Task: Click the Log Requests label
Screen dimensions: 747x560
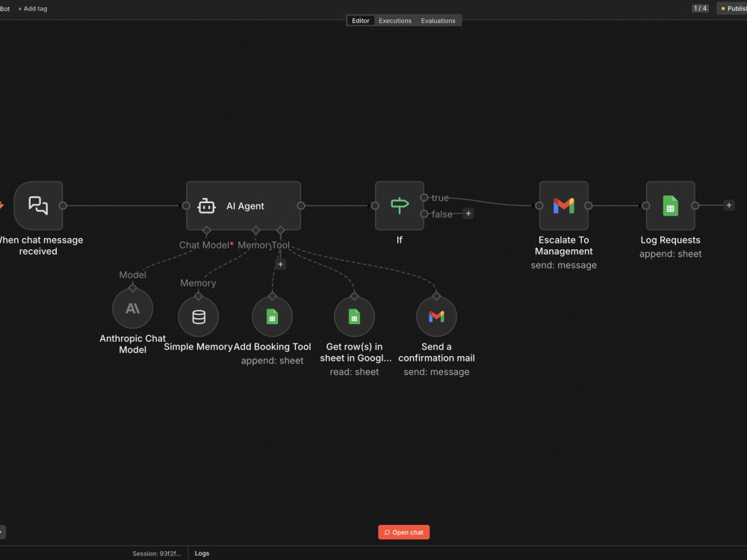Action: coord(670,240)
